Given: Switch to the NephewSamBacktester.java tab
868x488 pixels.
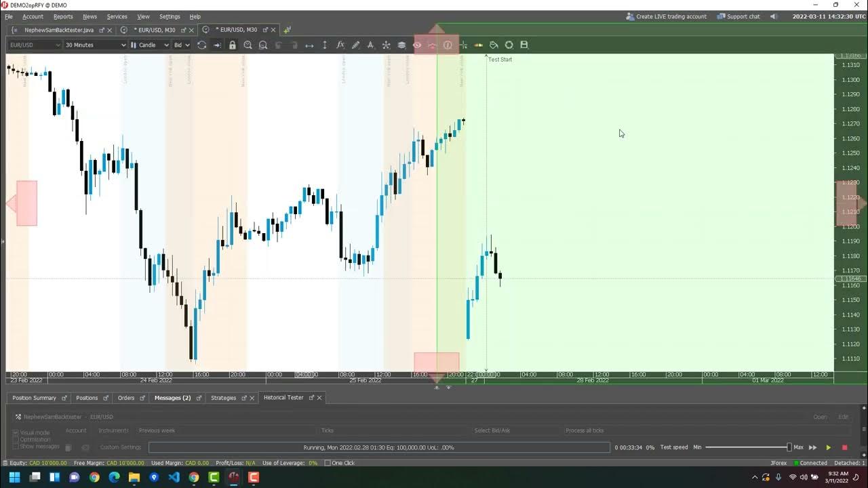Looking at the screenshot, I should [58, 30].
